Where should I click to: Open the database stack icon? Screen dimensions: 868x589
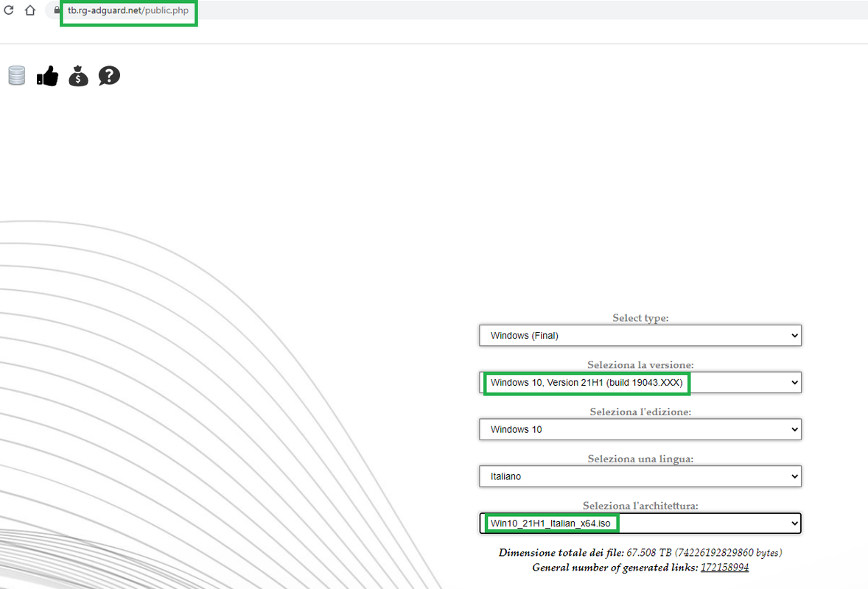(17, 76)
